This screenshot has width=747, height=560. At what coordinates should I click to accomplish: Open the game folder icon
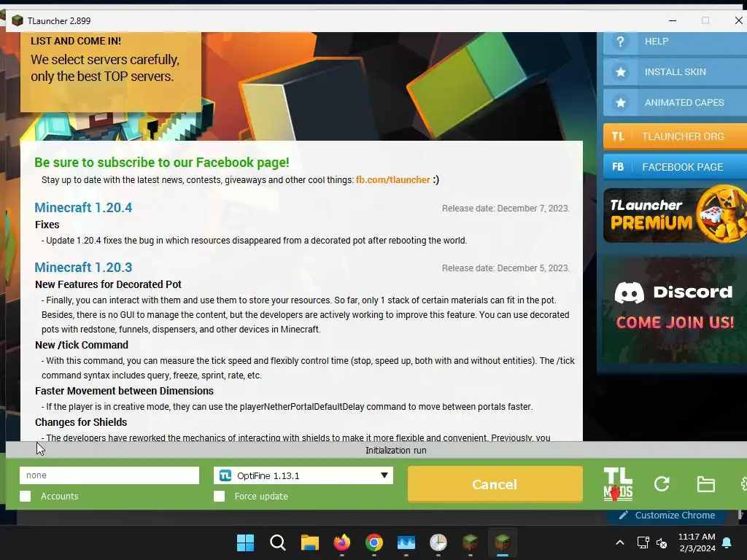[705, 484]
